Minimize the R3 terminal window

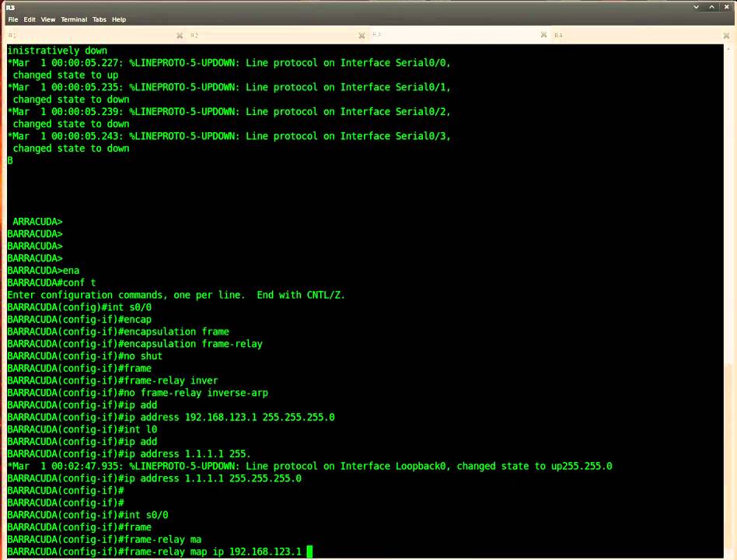point(696,7)
